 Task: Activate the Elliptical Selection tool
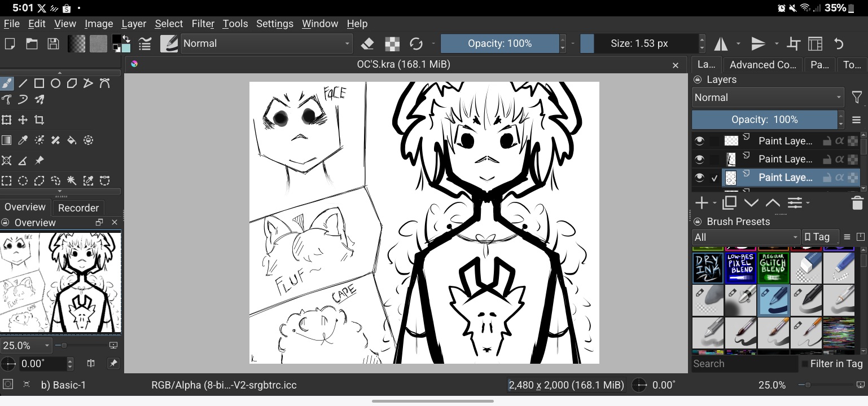point(23,181)
